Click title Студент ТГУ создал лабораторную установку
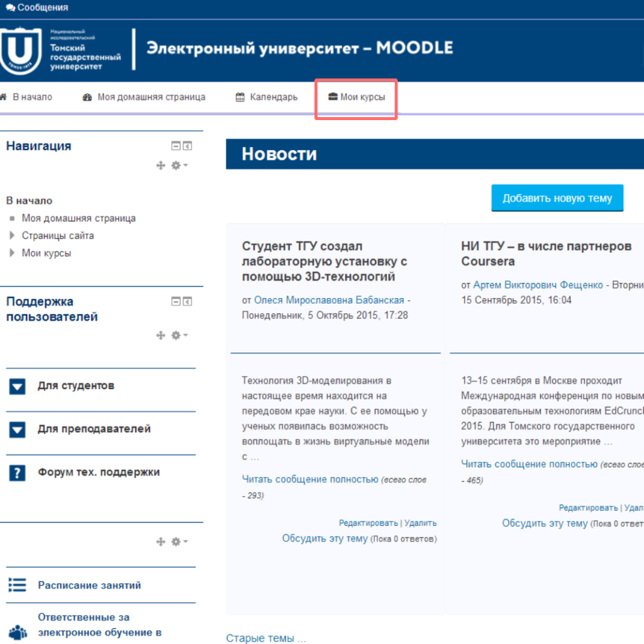644x644 pixels. click(325, 261)
